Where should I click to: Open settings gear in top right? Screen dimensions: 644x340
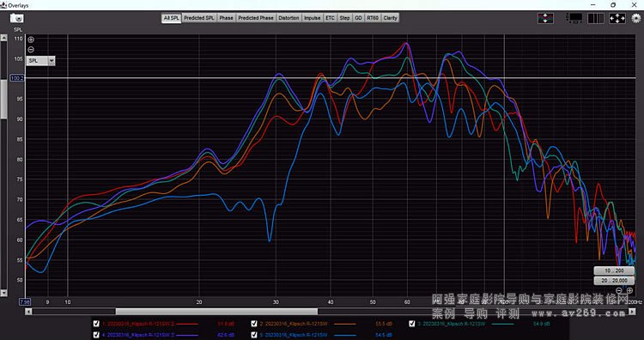[635, 19]
